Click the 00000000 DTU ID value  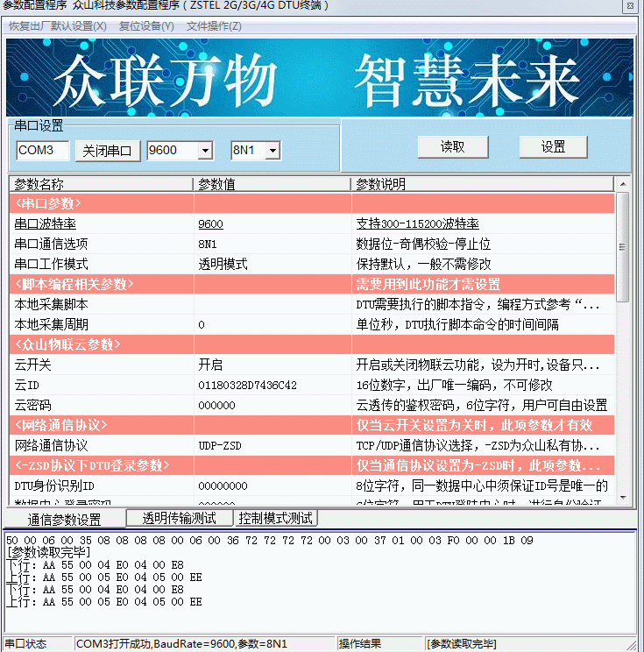(223, 486)
